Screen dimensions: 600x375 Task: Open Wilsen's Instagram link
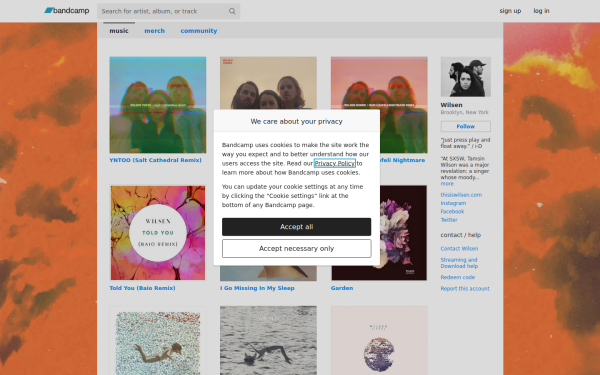[x=453, y=203]
